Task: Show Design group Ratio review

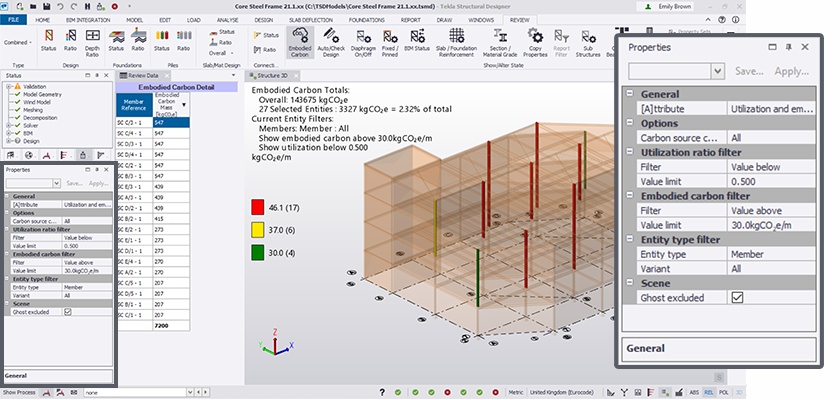Action: (x=70, y=41)
